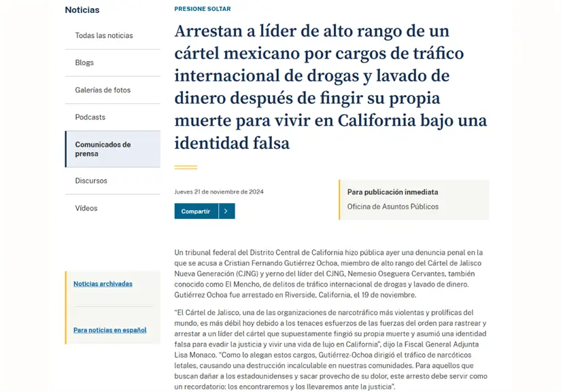Click the paragraph starting Un tribunal federal
561x392 pixels.
coord(330,274)
